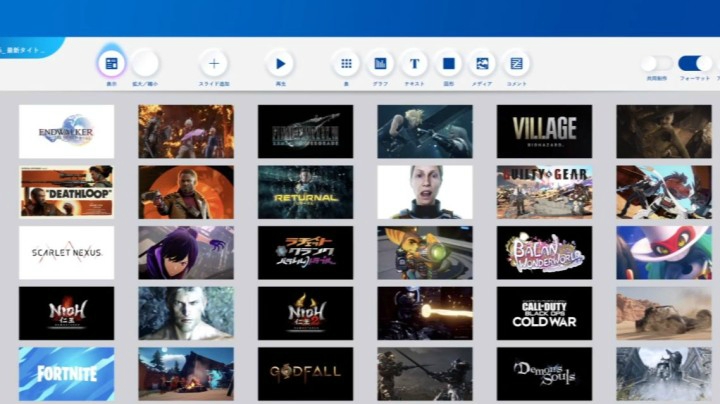Open the コメント comment tool
This screenshot has height=404, width=720.
516,63
